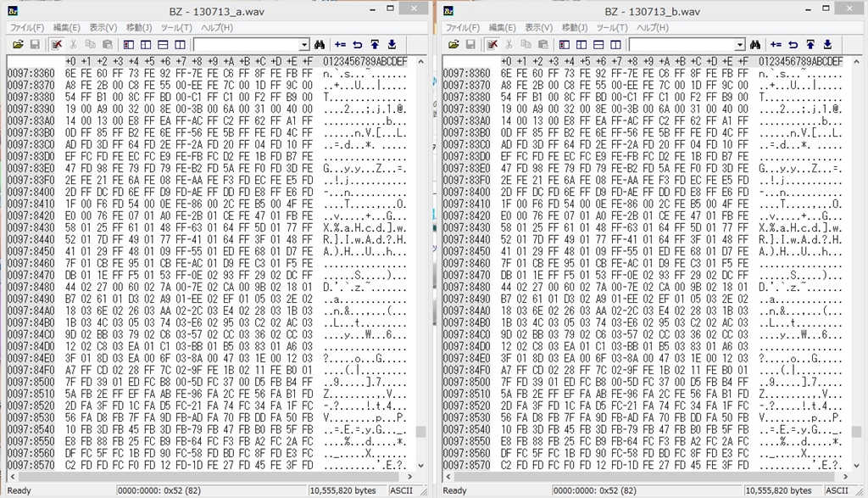Click address row 0097:8400 in 130713_a.wav window
Screen dimensions: 868x498
tap(31, 192)
